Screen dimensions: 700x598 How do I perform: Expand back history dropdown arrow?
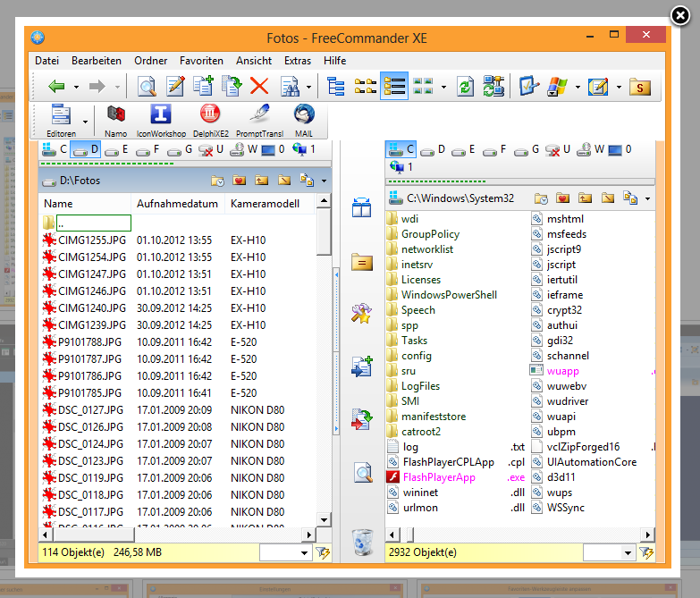[x=76, y=87]
